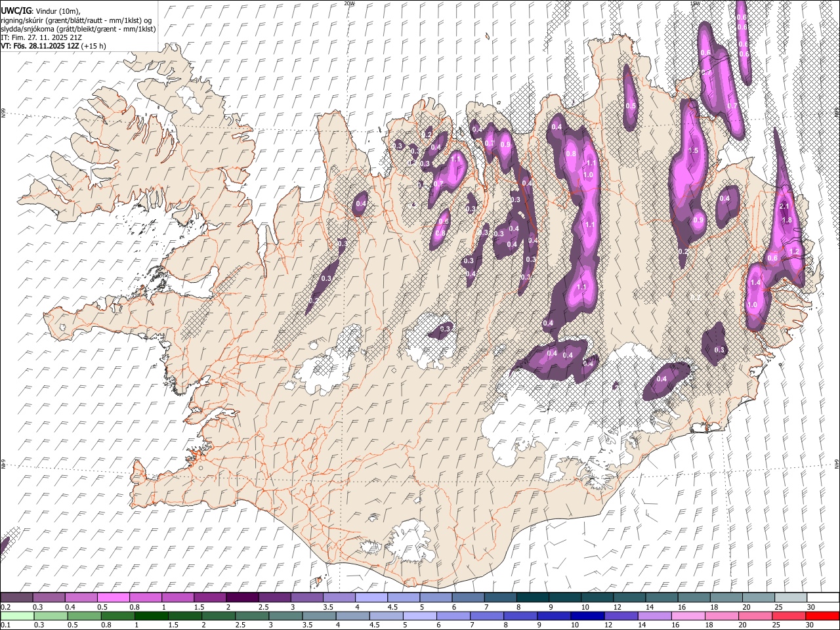Click the '1.8' snowfall value on the map

tap(787, 220)
